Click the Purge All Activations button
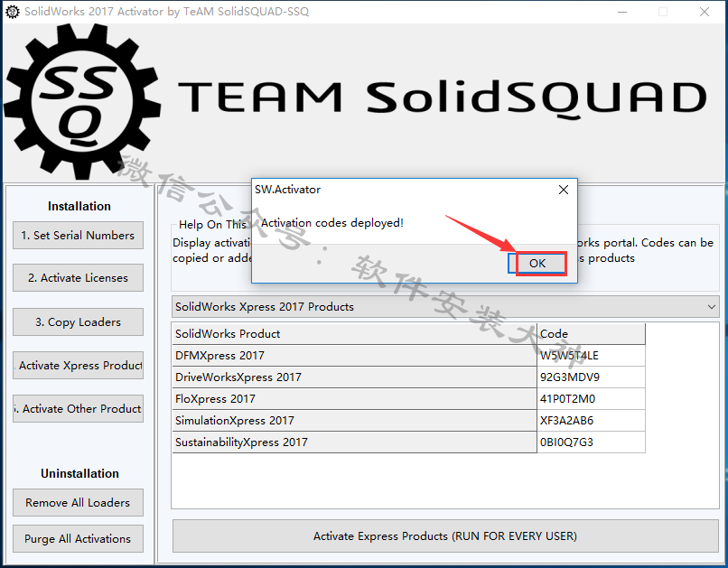The width and height of the screenshot is (728, 568). click(78, 539)
